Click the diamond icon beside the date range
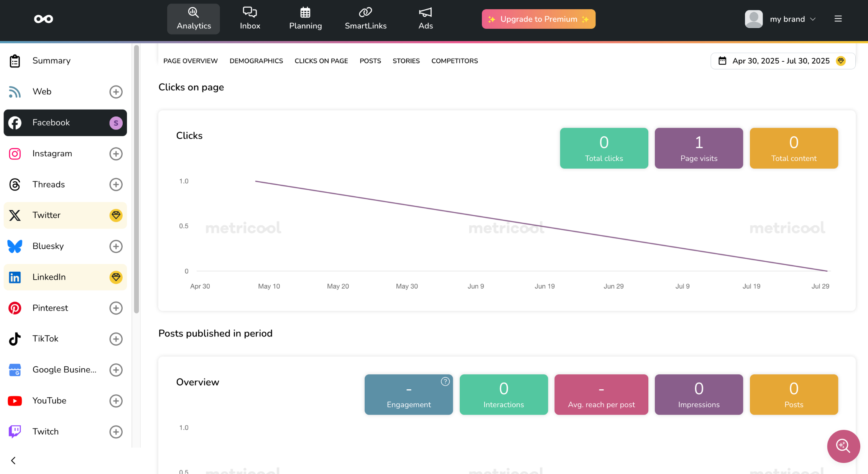This screenshot has height=474, width=868. pos(841,61)
